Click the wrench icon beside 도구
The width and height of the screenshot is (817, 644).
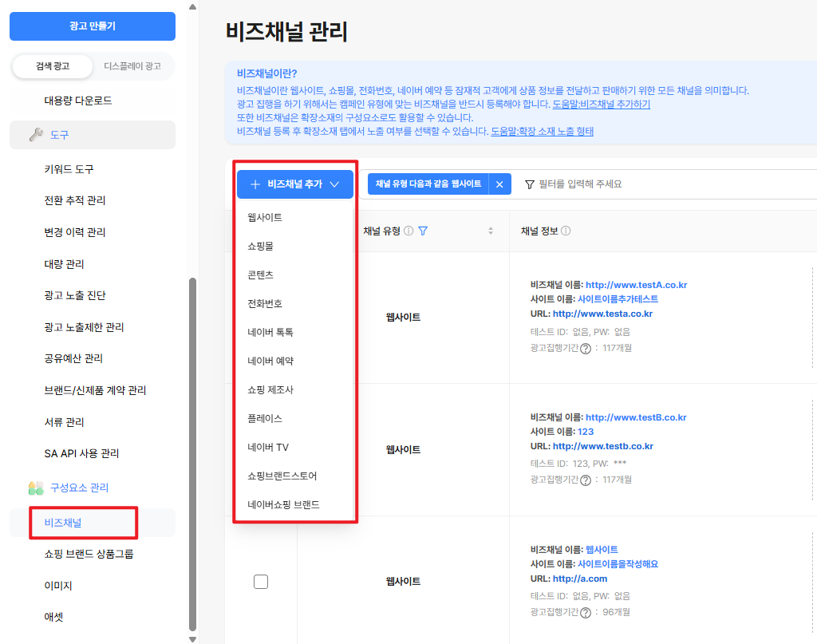(x=36, y=135)
